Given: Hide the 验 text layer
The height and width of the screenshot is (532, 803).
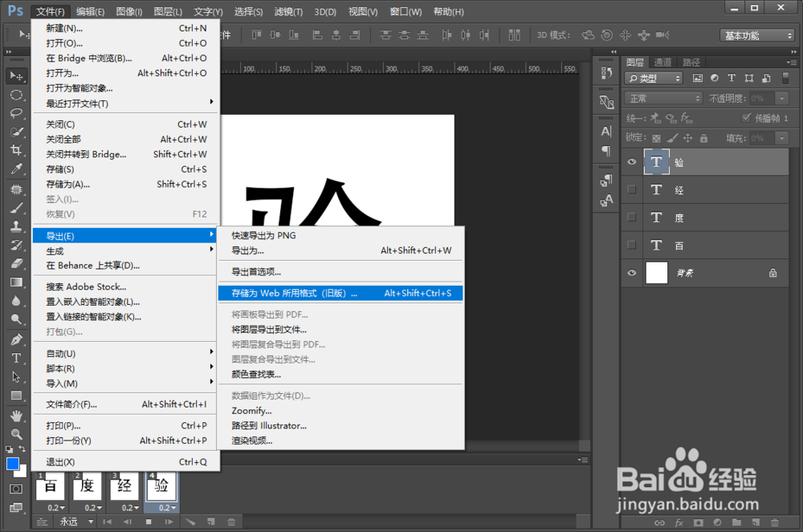Looking at the screenshot, I should 632,161.
